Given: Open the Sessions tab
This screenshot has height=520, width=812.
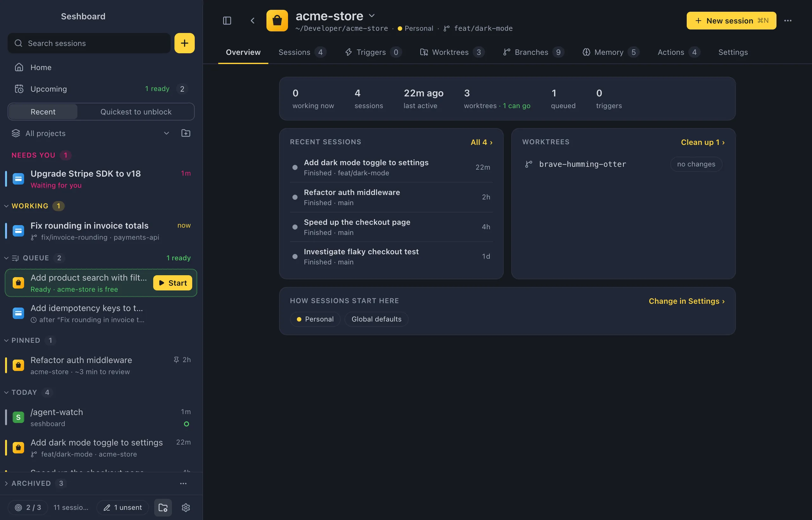Looking at the screenshot, I should click(x=302, y=52).
